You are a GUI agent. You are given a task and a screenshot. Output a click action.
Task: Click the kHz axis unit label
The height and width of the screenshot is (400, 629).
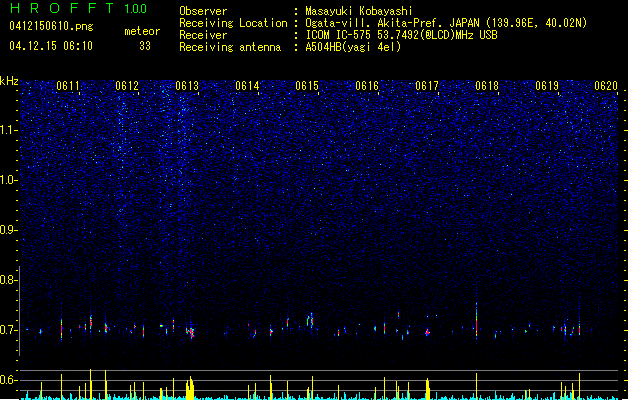[9, 81]
